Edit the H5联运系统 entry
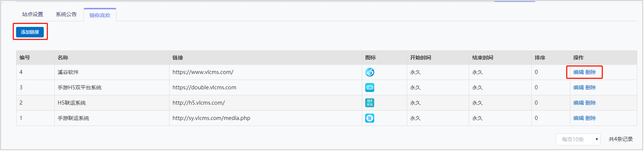 (x=579, y=103)
